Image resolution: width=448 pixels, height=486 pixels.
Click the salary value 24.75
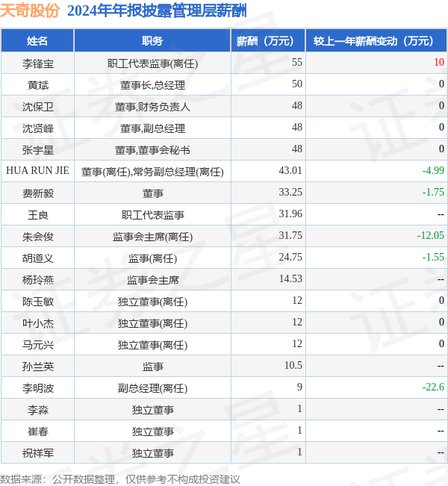pyautogui.click(x=290, y=257)
